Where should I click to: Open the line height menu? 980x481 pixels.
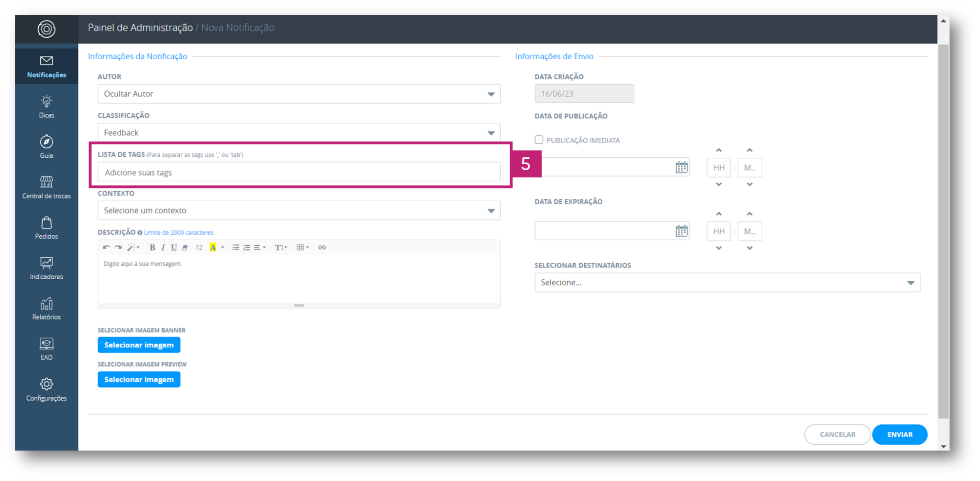pos(281,247)
